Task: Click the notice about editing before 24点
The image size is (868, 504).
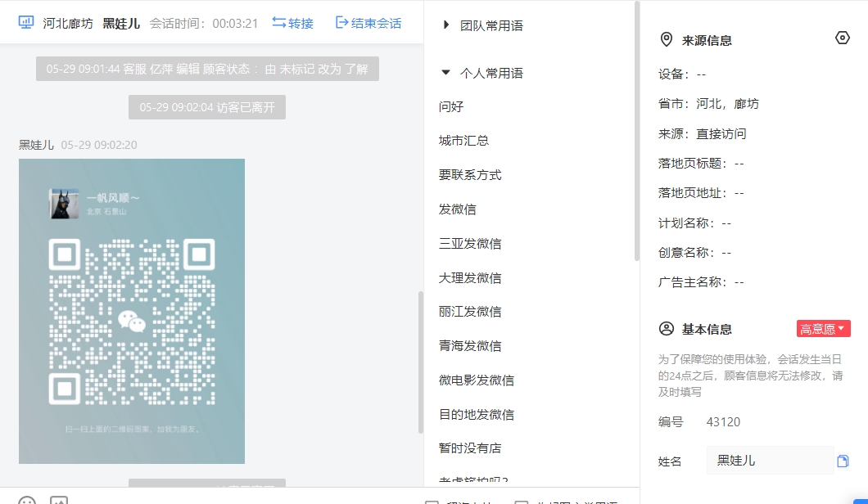Action: (x=750, y=376)
